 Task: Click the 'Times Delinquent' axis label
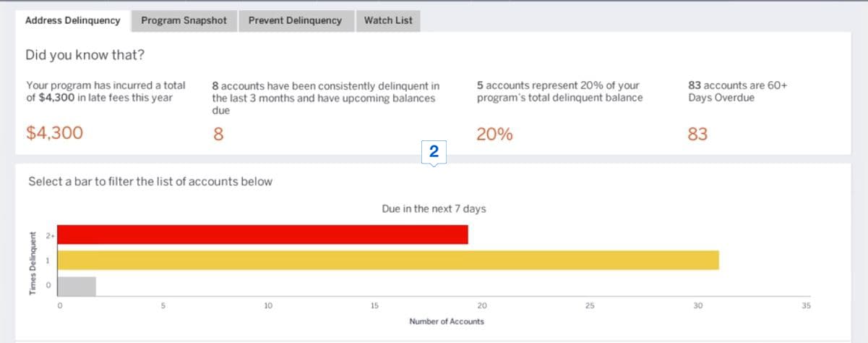click(x=33, y=263)
